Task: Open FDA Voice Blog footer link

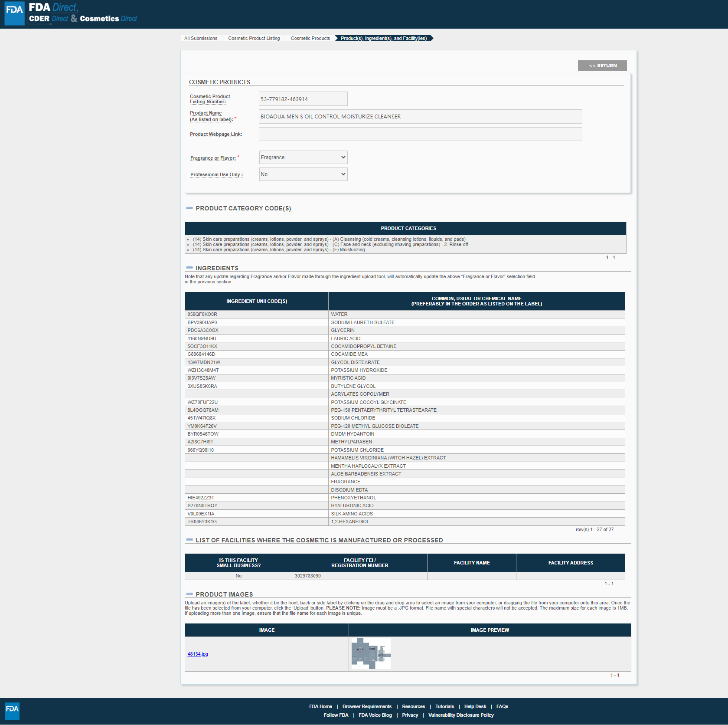Action: coord(375,715)
